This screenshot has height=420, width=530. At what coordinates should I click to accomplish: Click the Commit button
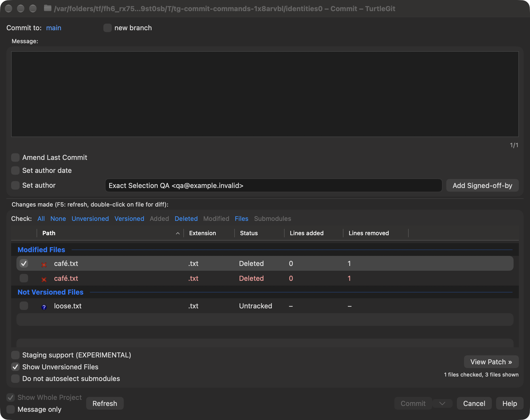click(x=413, y=404)
